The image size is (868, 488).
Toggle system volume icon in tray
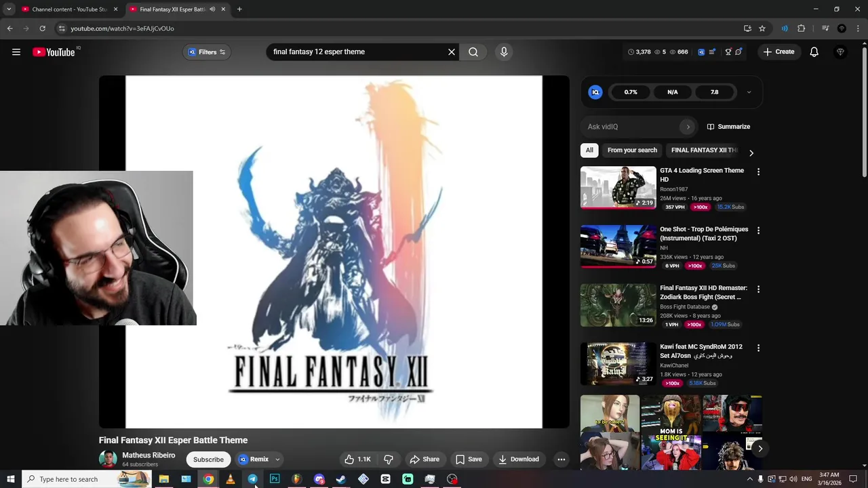point(793,479)
